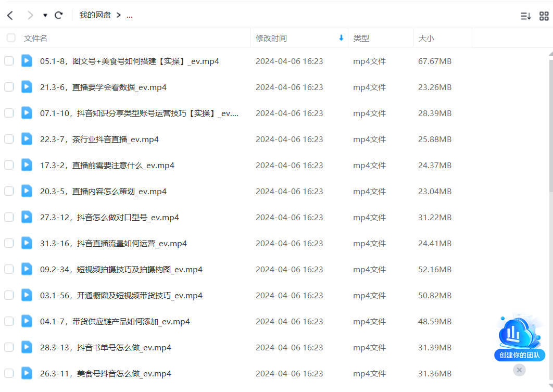Check the box for 28.3-13 抖音书单号怎么做
This screenshot has width=553, height=392.
pos(9,347)
